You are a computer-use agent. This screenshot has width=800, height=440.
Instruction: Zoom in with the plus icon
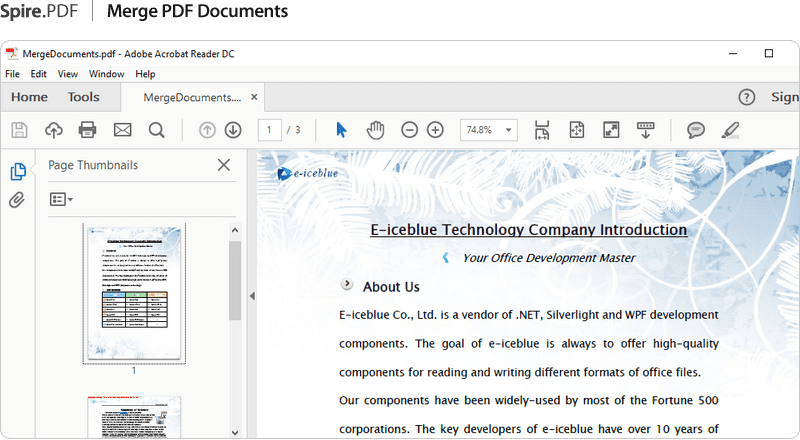[435, 130]
